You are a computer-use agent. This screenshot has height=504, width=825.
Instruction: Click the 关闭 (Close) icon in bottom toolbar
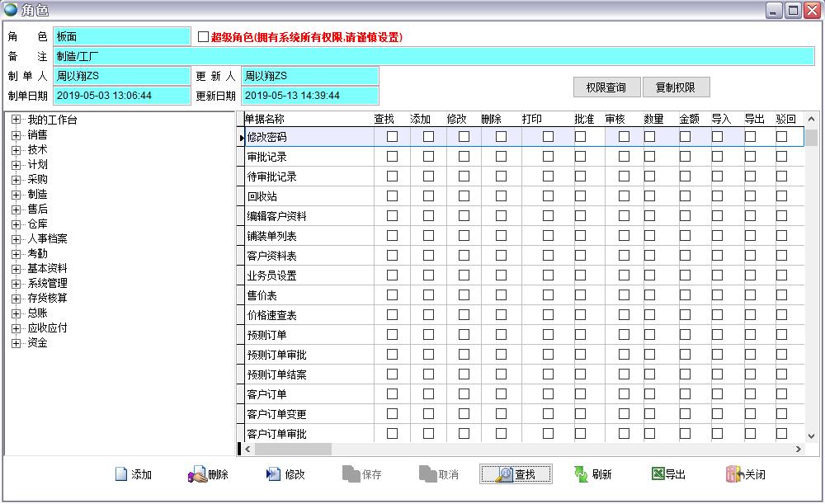coord(733,474)
